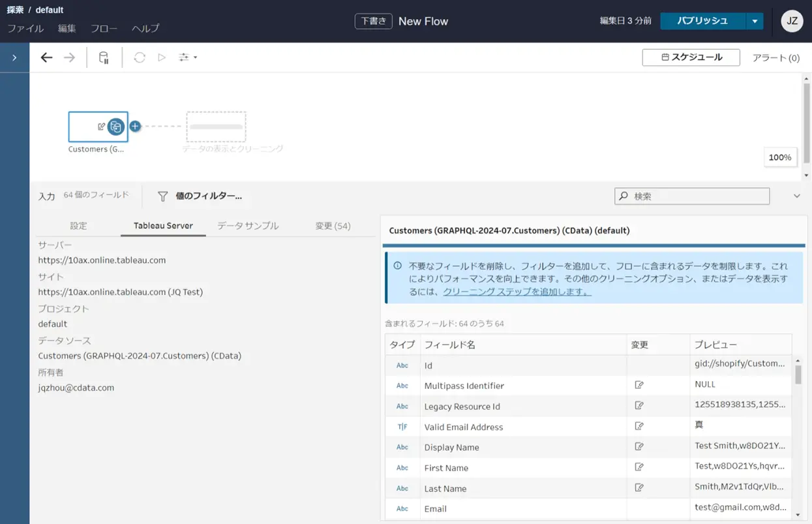
Task: Click change icon in Multipass Identifier row
Action: (x=639, y=385)
